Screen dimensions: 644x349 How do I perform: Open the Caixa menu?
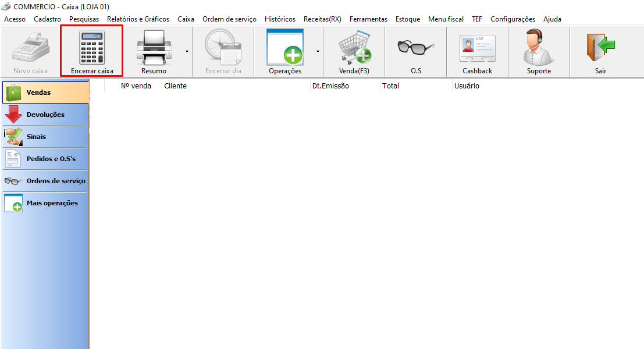[186, 19]
